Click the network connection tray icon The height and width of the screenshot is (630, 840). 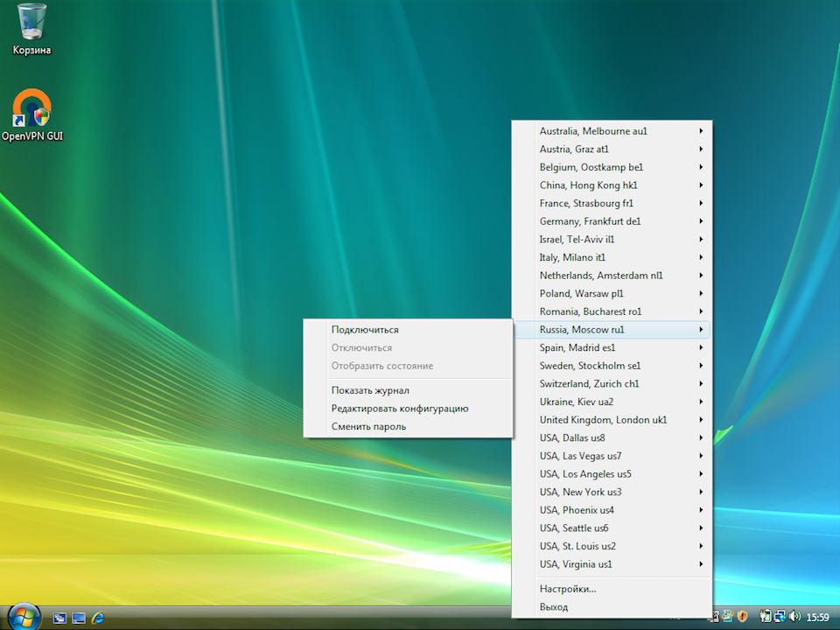point(780,616)
